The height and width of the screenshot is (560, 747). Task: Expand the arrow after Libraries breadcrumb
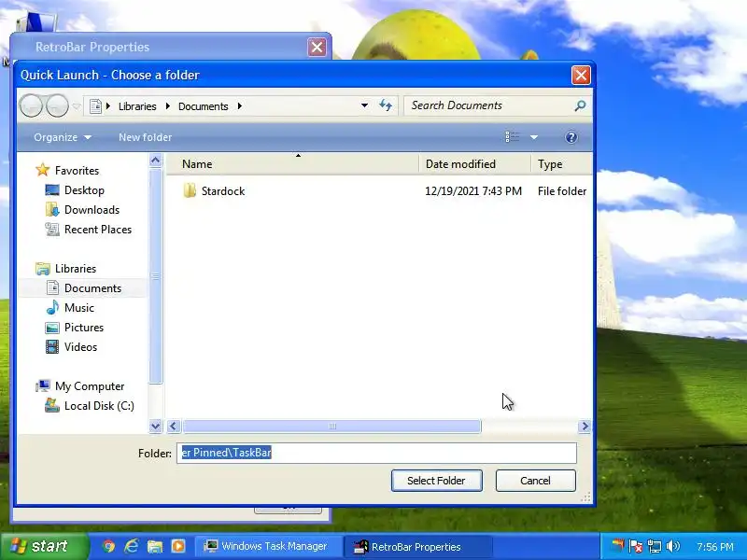pyautogui.click(x=168, y=106)
